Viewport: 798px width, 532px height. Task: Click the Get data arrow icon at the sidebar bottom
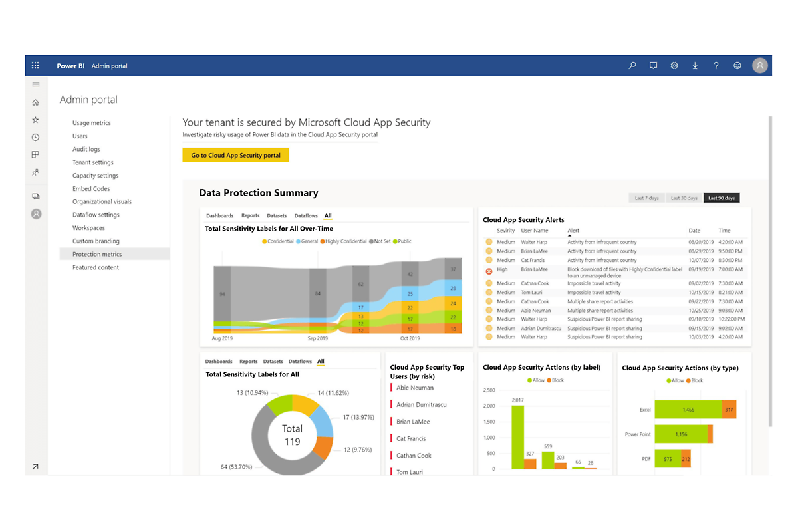pos(36,467)
